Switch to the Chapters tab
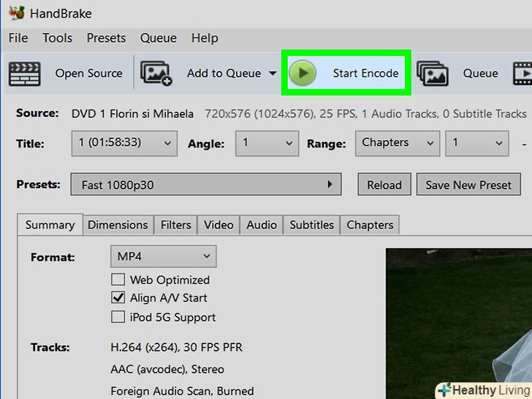 click(370, 225)
